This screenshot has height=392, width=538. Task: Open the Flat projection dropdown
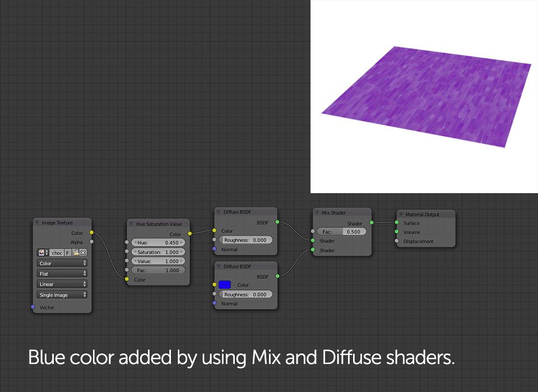[x=62, y=273]
